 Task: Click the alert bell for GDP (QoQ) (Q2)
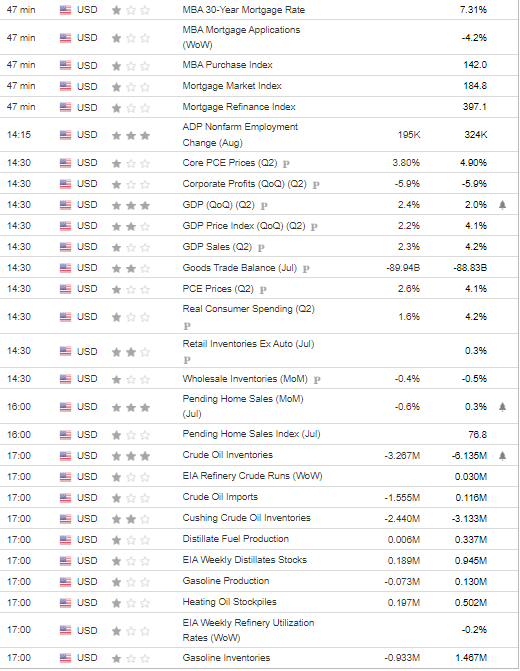click(x=502, y=205)
